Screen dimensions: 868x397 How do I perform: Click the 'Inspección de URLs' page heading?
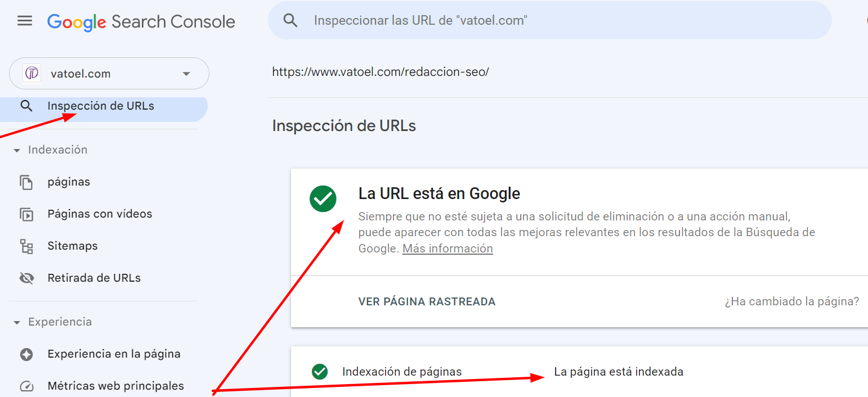[x=344, y=126]
